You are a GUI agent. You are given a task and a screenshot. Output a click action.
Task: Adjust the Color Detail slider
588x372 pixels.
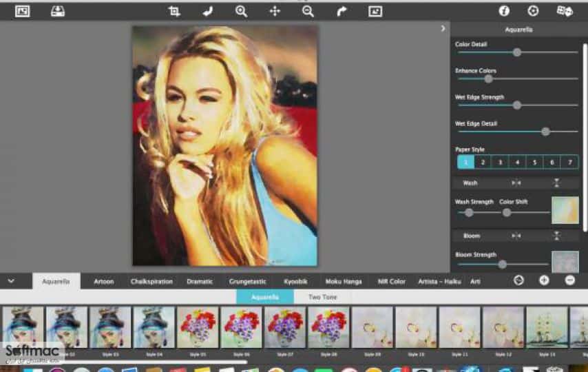517,52
